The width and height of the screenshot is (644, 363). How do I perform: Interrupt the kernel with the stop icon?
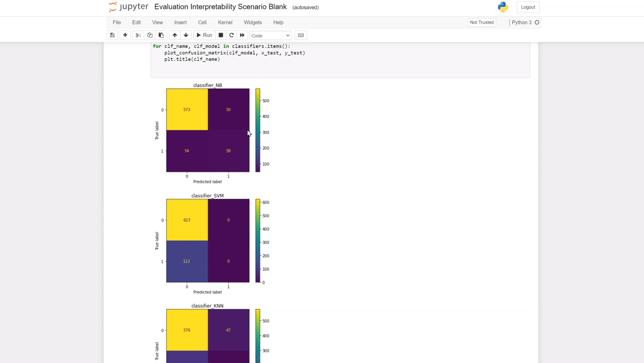[221, 35]
